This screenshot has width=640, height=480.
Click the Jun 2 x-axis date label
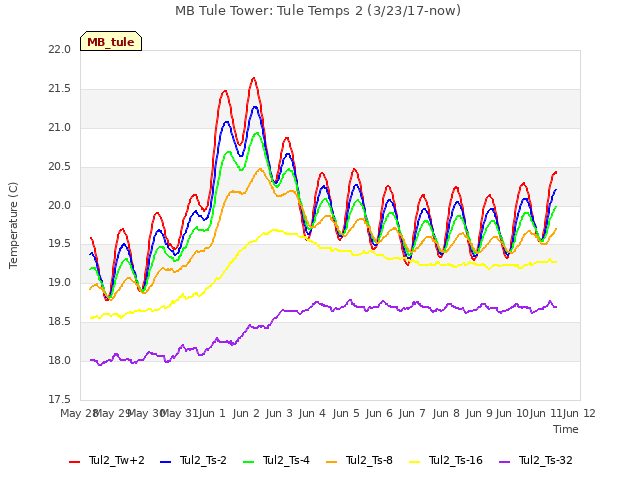pyautogui.click(x=246, y=413)
